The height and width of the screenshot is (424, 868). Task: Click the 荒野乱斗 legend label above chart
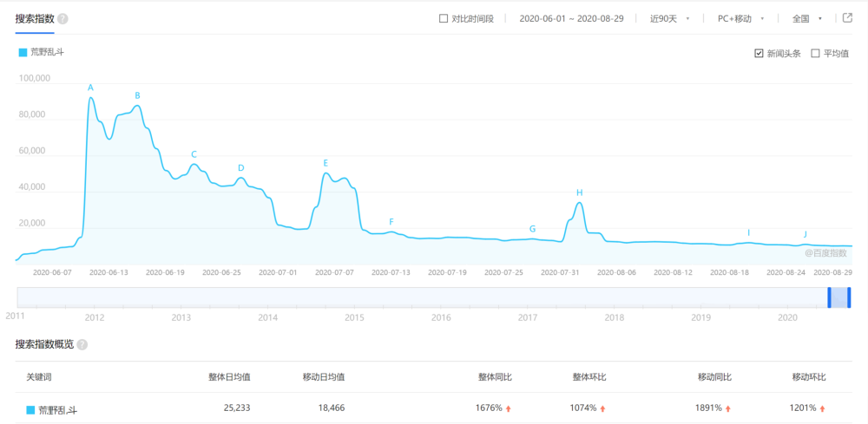(48, 53)
